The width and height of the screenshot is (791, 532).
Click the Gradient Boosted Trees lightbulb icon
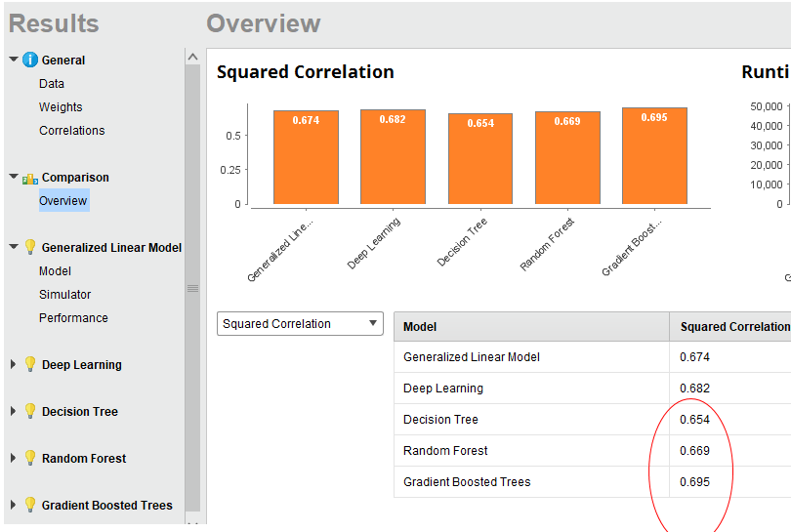[30, 505]
